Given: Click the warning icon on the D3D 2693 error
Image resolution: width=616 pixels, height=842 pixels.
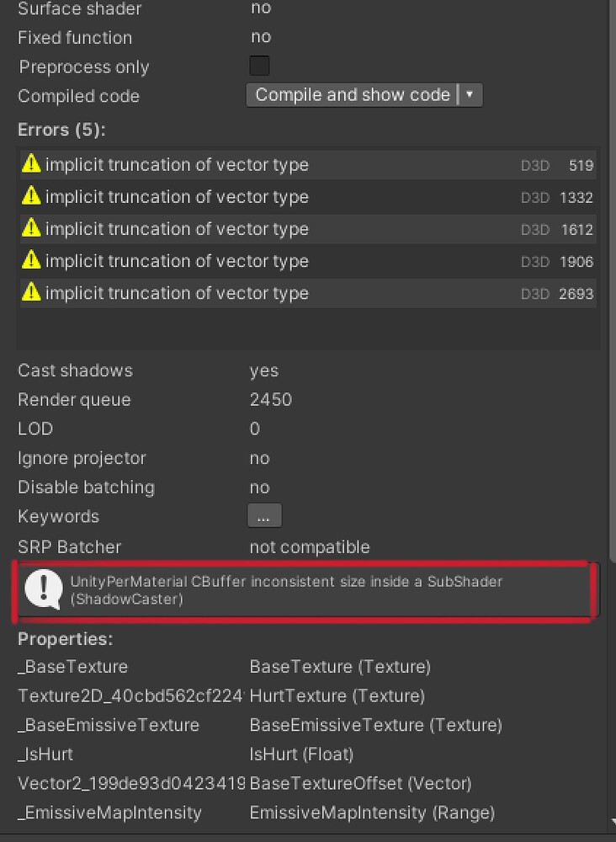Looking at the screenshot, I should click(30, 292).
